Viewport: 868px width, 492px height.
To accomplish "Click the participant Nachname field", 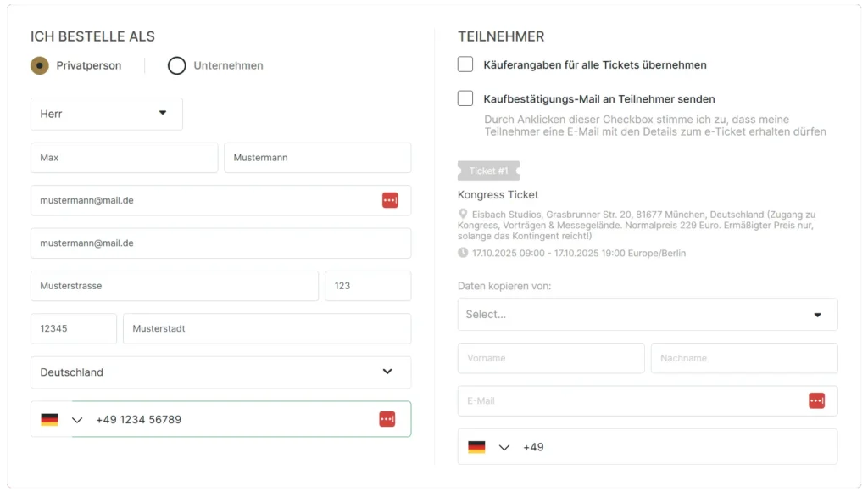I will click(744, 358).
